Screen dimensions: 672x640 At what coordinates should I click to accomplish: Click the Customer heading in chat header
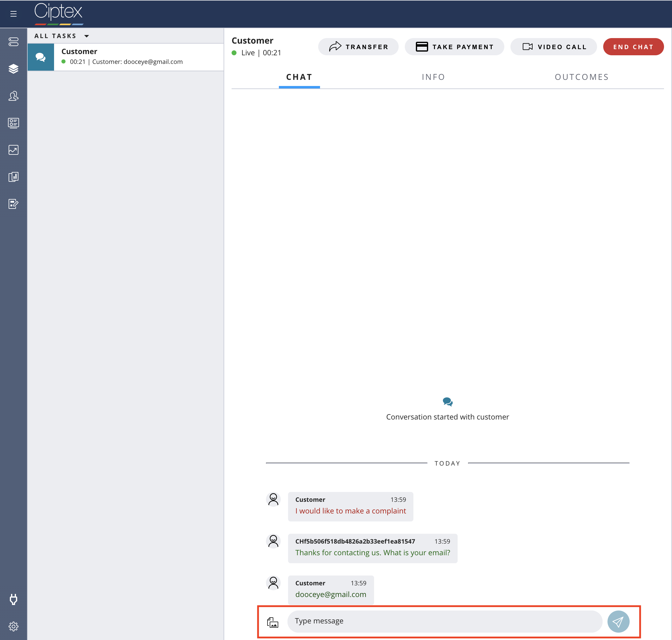click(252, 41)
